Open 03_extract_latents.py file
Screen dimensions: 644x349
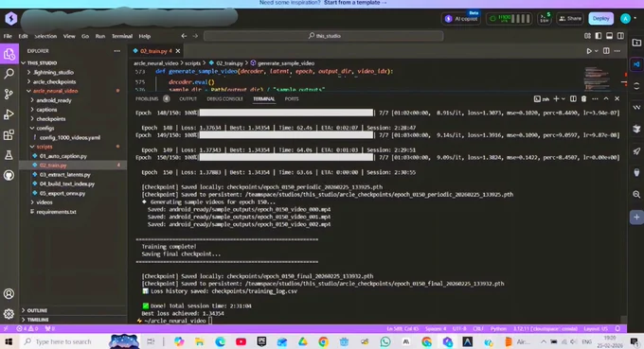[65, 175]
